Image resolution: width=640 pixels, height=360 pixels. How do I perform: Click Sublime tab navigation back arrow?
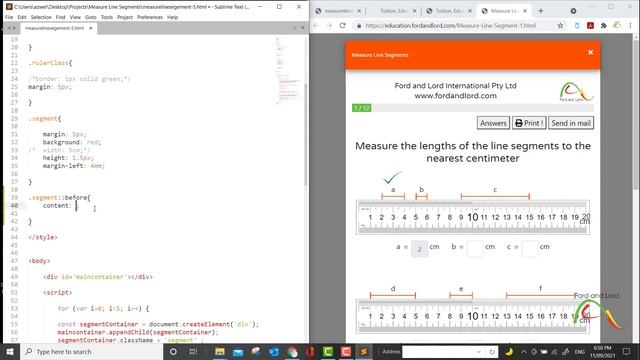9,28
